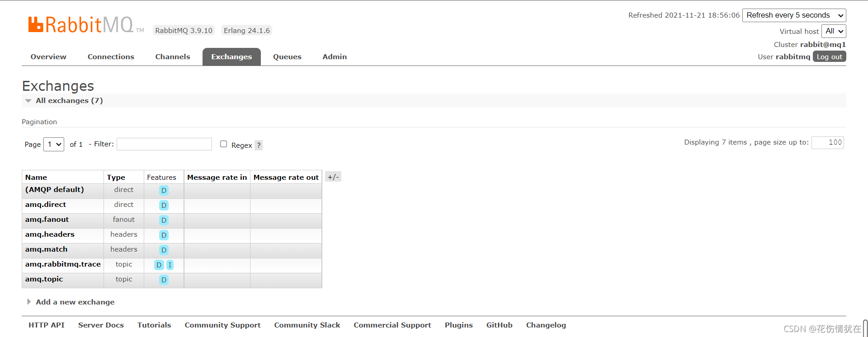
Task: Open the amq.fanout exchange
Action: (47, 219)
